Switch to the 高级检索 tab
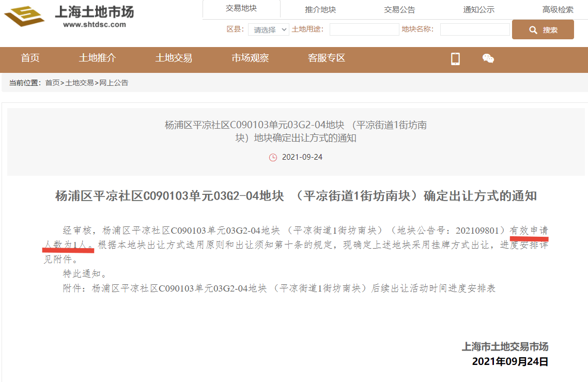 point(558,10)
